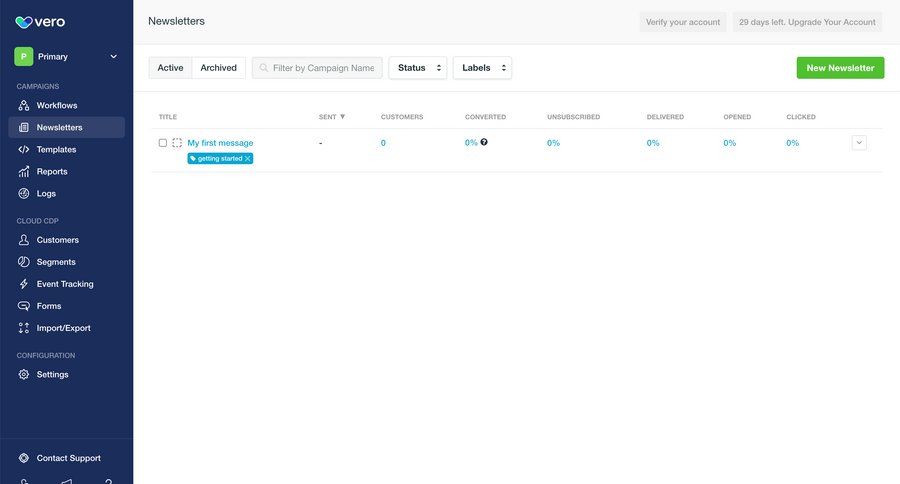Click the green Primary project avatar

(x=24, y=56)
